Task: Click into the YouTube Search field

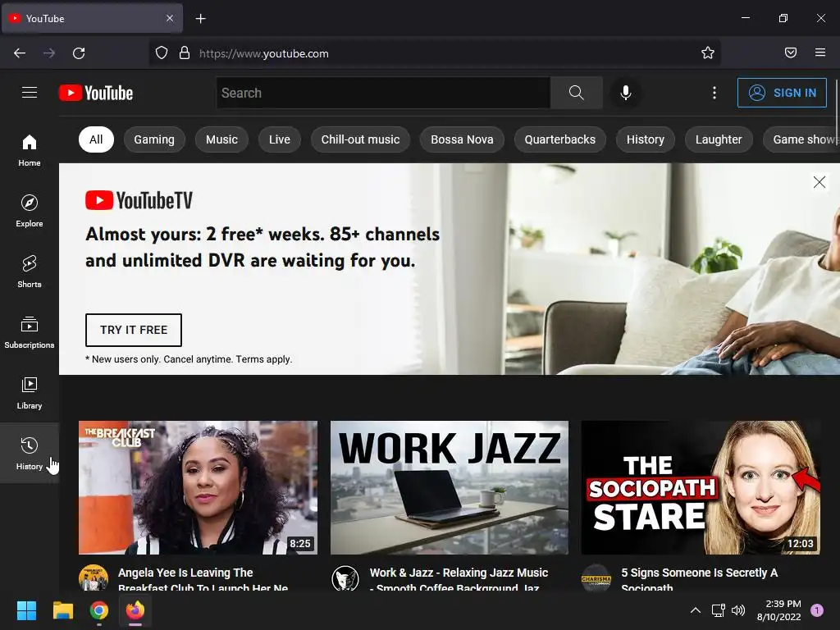Action: click(x=383, y=93)
